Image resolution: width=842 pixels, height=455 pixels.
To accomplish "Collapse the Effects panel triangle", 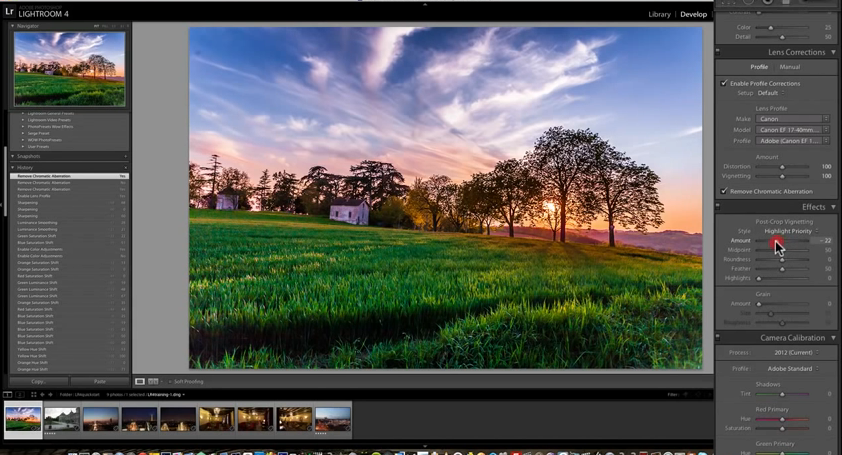I will click(x=833, y=207).
